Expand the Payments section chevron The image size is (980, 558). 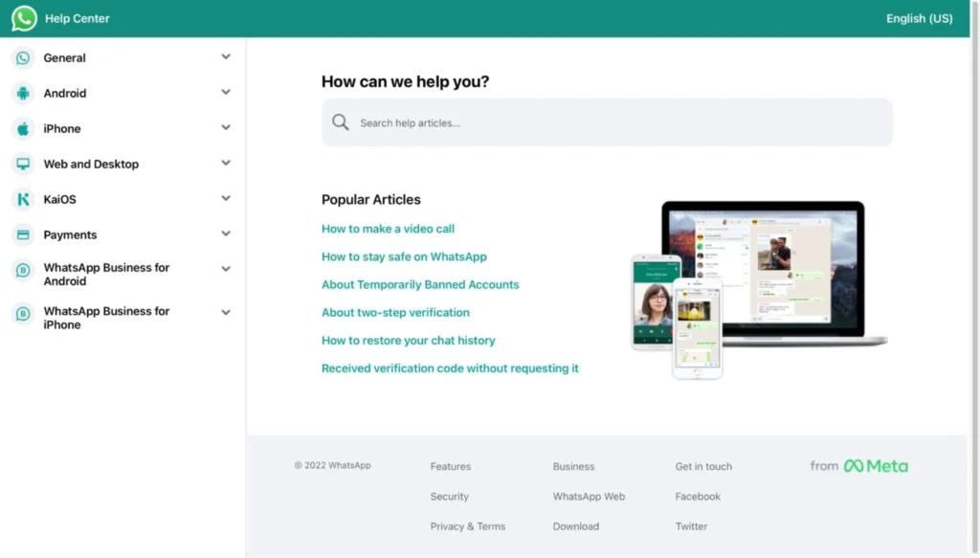pyautogui.click(x=226, y=234)
